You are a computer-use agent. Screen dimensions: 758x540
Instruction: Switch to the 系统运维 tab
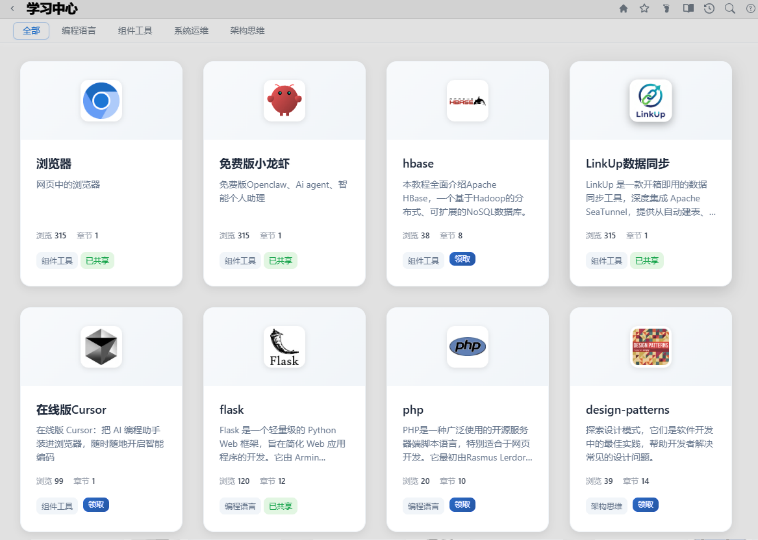point(191,31)
